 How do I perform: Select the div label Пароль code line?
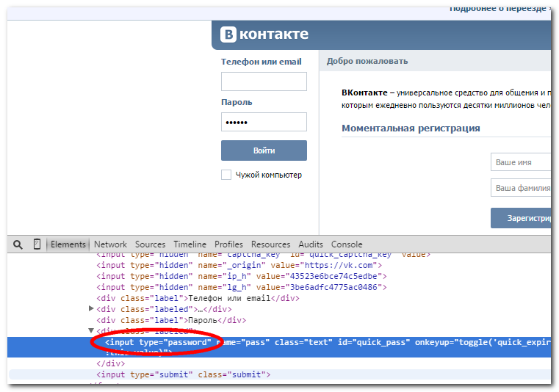(x=171, y=320)
